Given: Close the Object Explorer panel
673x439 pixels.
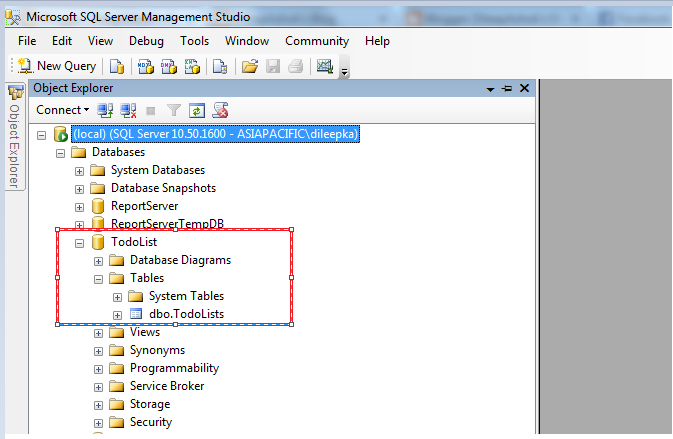Looking at the screenshot, I should tap(524, 88).
